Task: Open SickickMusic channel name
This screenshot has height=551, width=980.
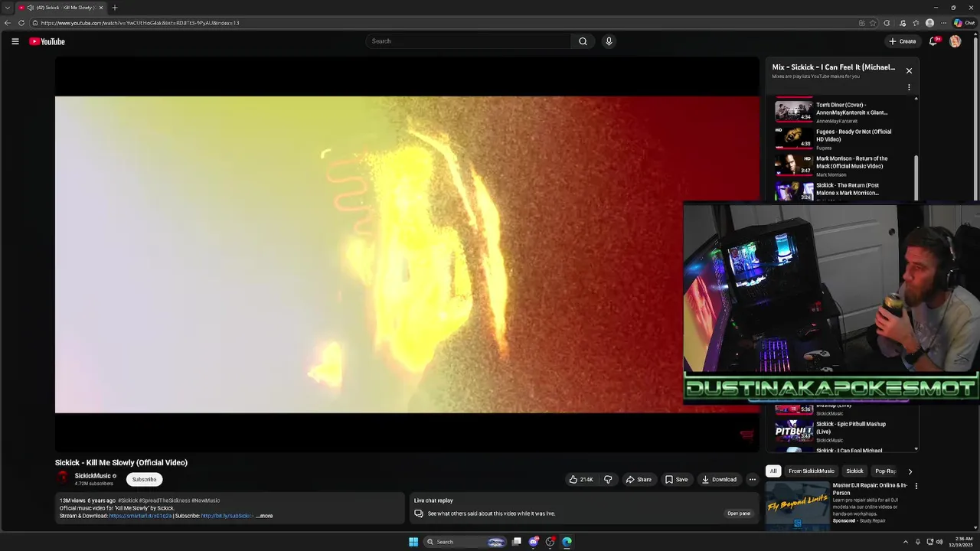Action: 93,476
